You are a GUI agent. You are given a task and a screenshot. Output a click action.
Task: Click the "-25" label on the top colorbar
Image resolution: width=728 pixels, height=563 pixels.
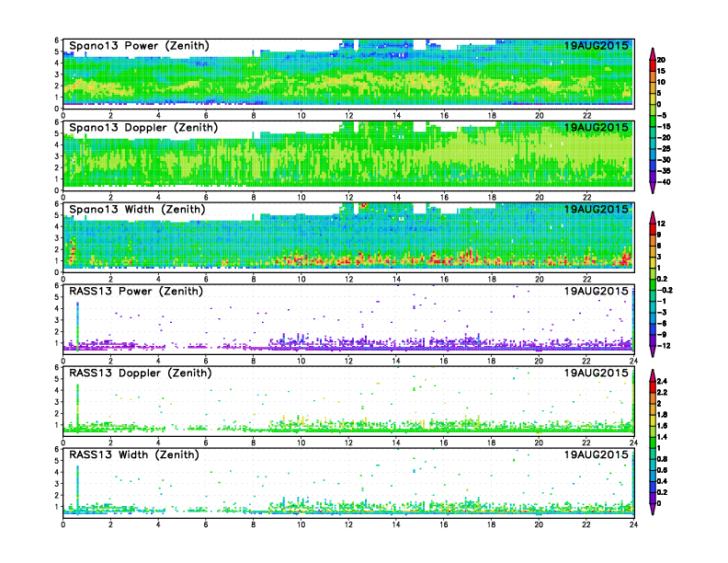point(664,149)
